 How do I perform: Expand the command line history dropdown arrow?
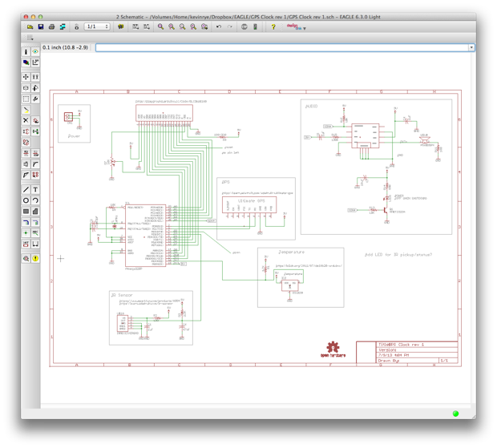471,47
